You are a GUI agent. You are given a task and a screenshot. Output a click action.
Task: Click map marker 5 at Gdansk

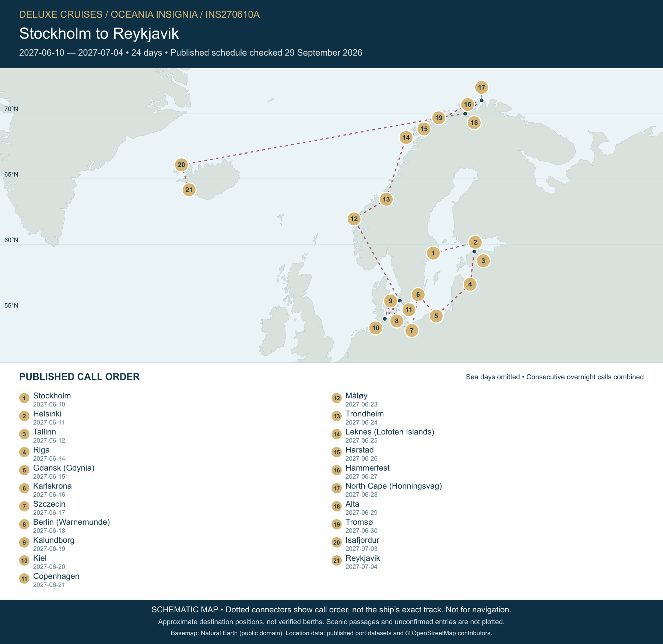click(x=436, y=316)
